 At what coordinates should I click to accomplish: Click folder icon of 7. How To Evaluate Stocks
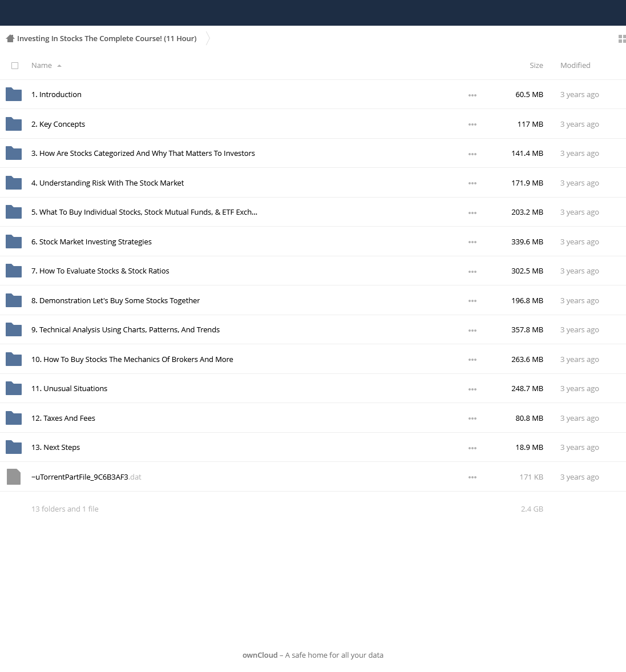(14, 271)
